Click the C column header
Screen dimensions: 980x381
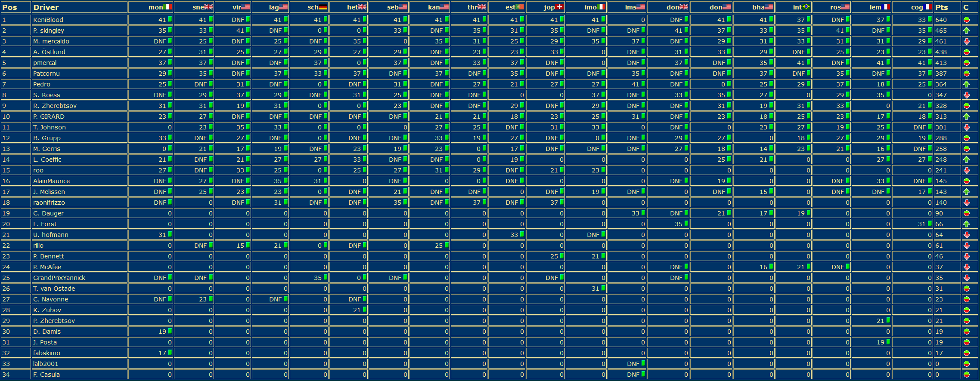pos(966,7)
